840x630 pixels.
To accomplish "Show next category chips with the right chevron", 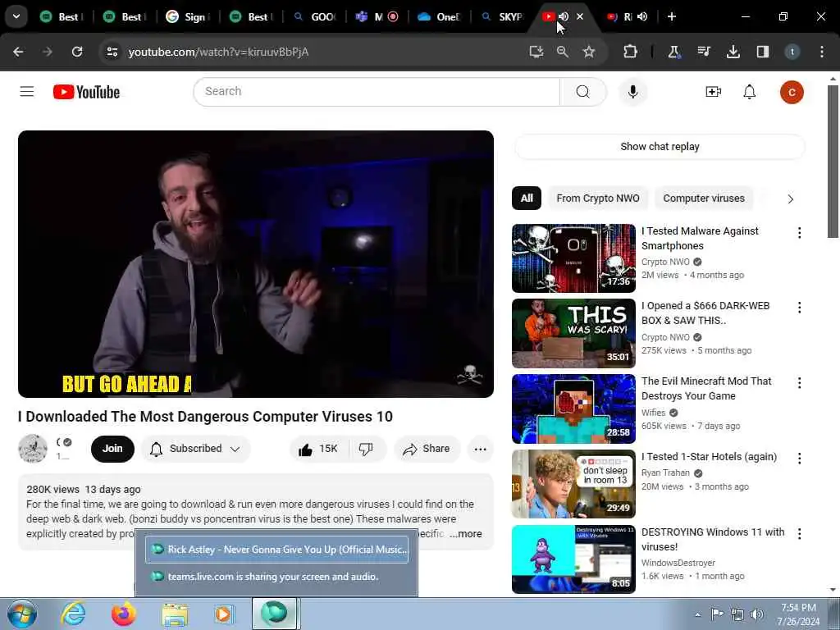I will tap(790, 199).
